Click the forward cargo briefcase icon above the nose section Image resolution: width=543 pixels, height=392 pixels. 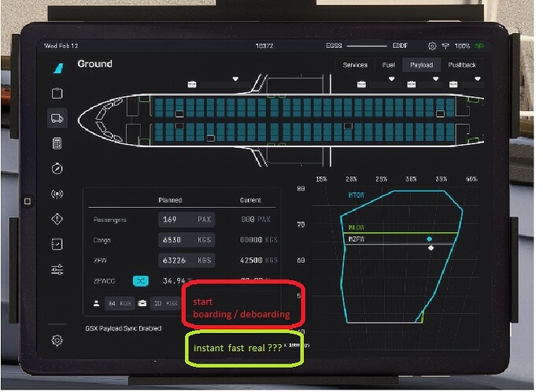click(x=192, y=84)
